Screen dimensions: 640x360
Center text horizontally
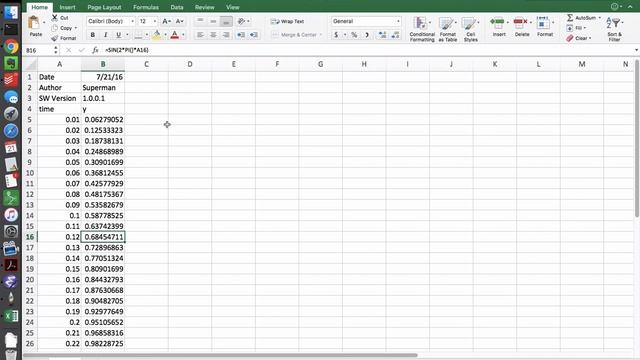click(x=213, y=35)
